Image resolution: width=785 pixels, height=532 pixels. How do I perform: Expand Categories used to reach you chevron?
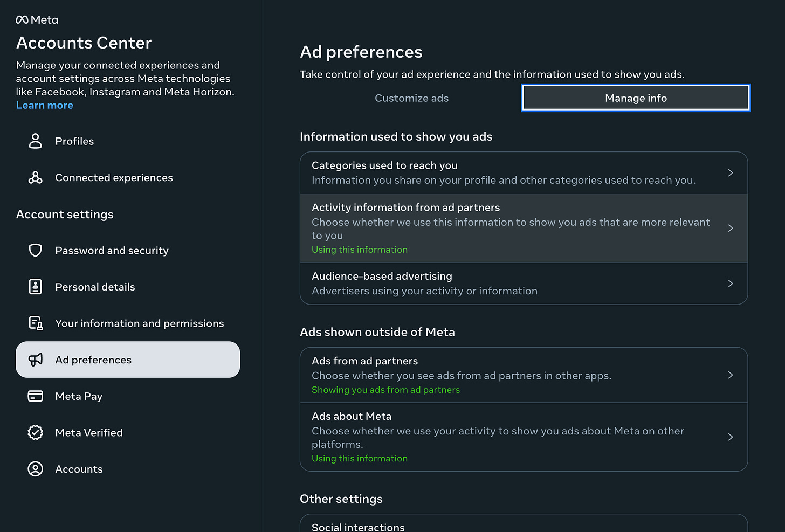(731, 173)
